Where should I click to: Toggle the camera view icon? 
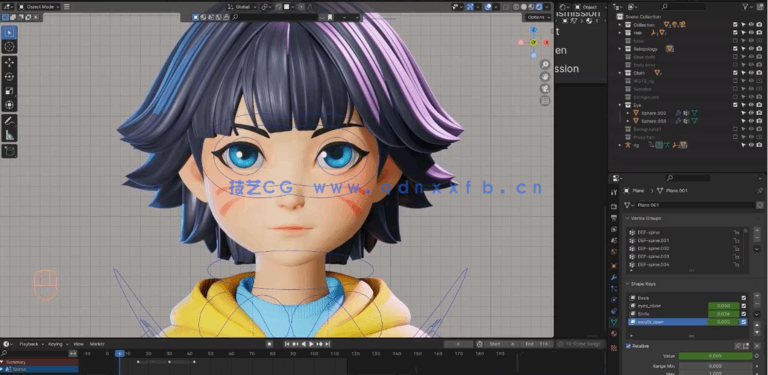545,89
